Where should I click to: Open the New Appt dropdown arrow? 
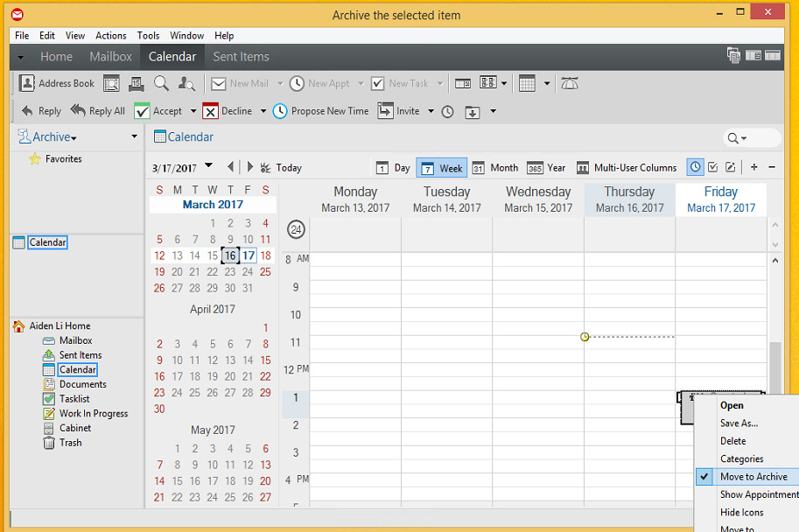361,84
